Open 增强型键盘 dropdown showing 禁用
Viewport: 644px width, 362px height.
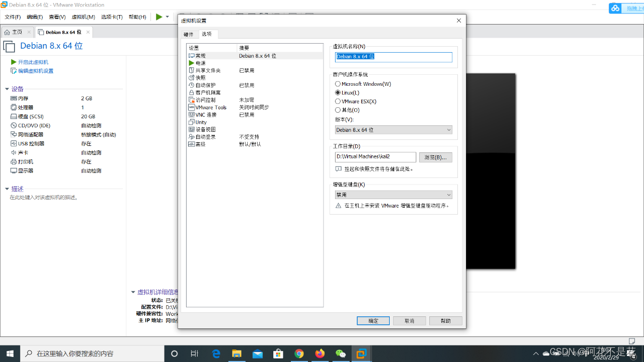click(394, 195)
